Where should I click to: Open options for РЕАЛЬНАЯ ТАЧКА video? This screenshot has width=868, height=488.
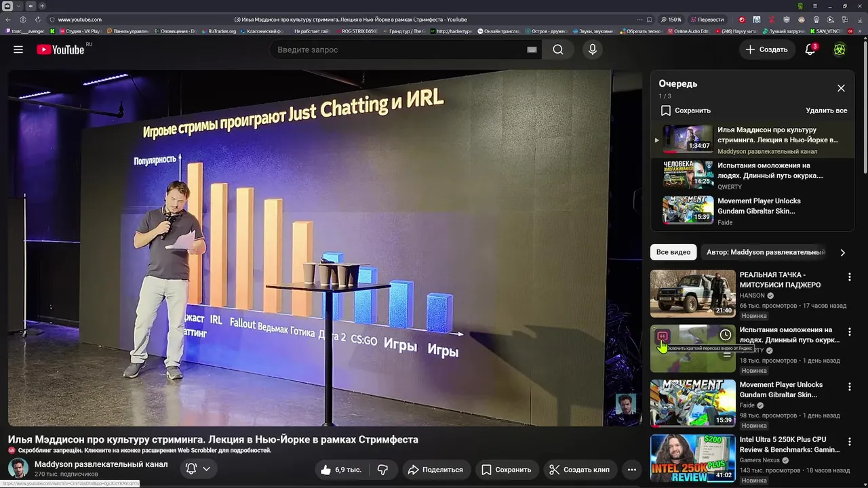coord(849,277)
